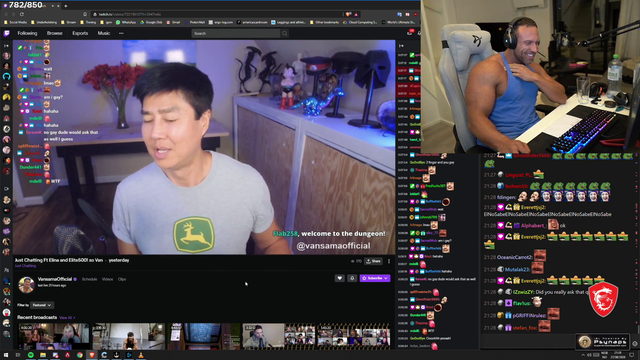
Task: Click View All next to Recent broadcasts
Action: tap(67, 318)
